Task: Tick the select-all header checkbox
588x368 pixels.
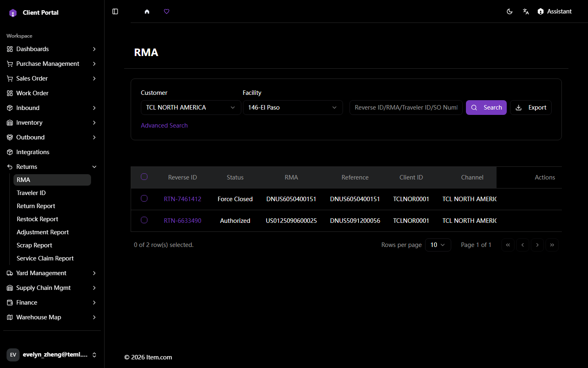Action: pyautogui.click(x=144, y=177)
